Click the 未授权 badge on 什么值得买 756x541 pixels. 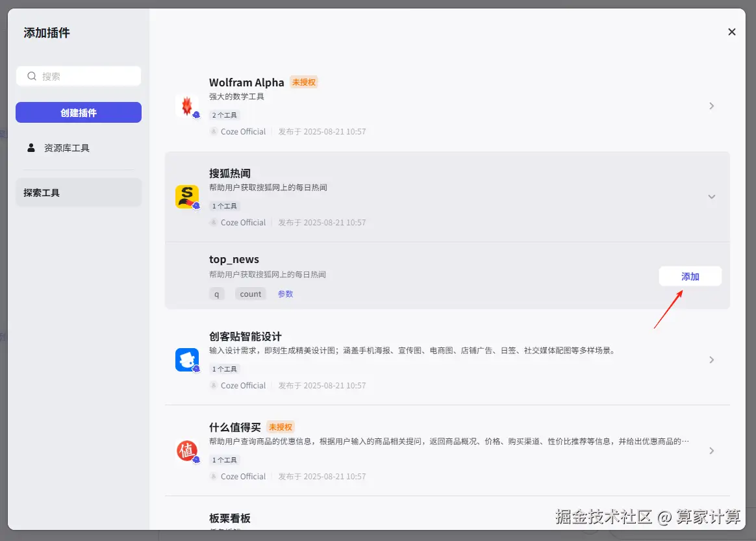pos(281,427)
